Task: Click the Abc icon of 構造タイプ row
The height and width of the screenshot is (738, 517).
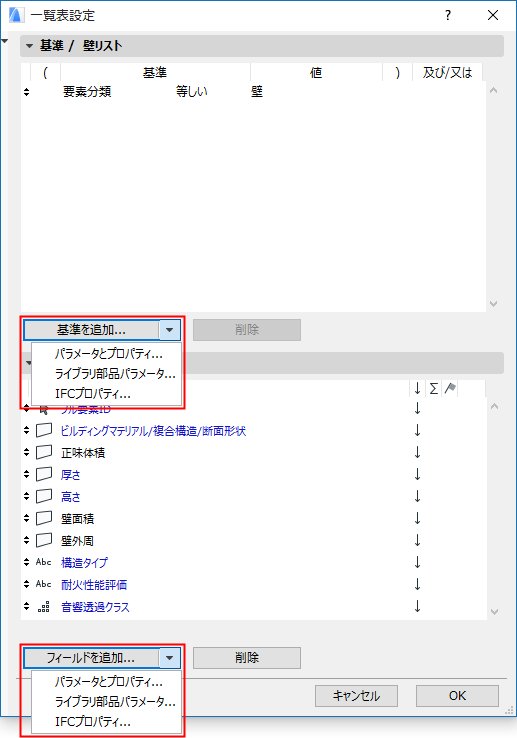Action: (x=44, y=562)
